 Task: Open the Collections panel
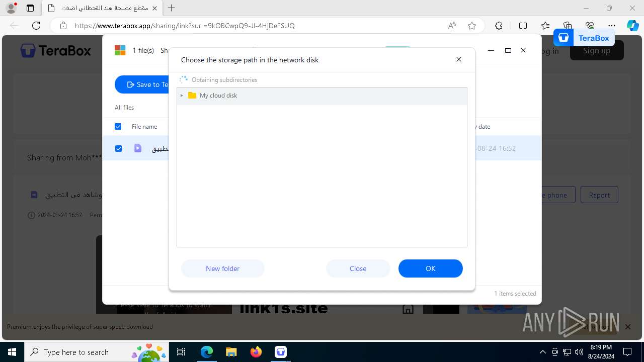pyautogui.click(x=568, y=26)
